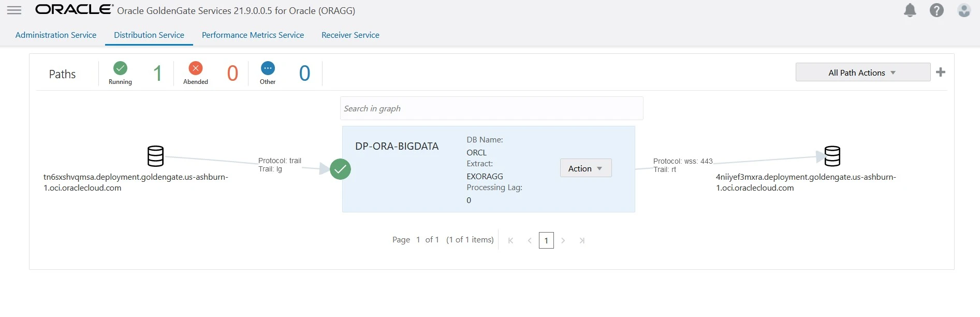Click the DP-ORA-BIGDATA path name

[x=397, y=147]
